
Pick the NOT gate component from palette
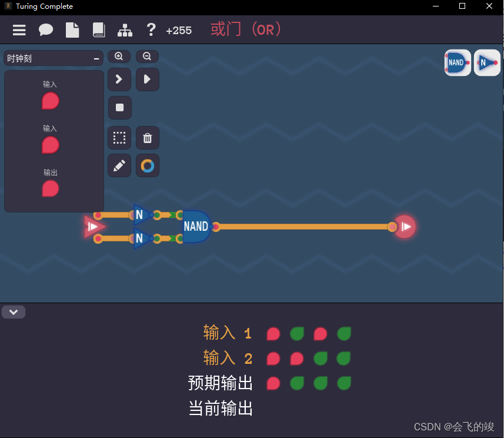(x=487, y=63)
